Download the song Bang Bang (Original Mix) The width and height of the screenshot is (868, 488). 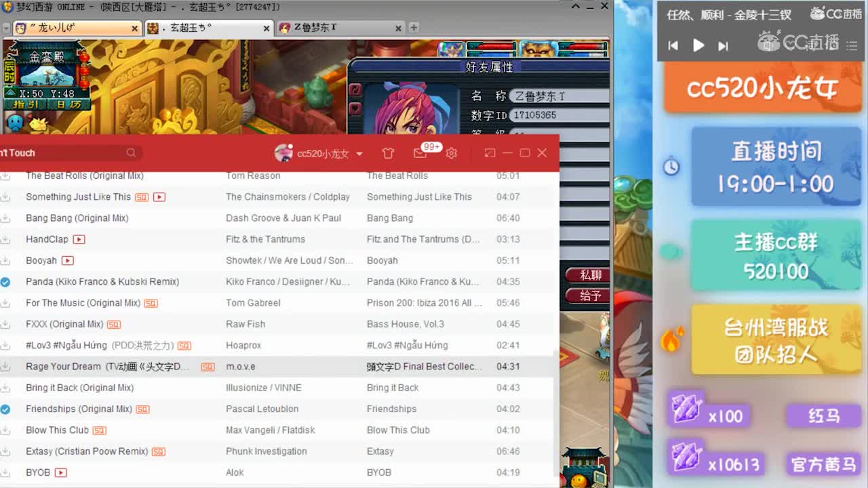(x=5, y=218)
